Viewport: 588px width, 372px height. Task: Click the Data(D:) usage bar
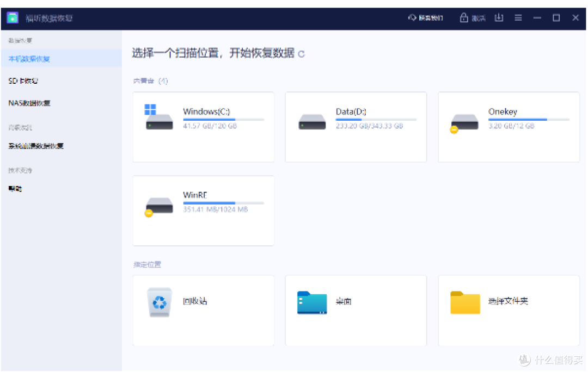point(376,120)
